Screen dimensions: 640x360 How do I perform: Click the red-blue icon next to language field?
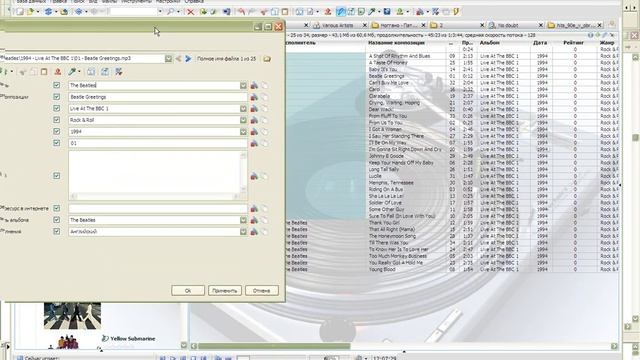254,231
